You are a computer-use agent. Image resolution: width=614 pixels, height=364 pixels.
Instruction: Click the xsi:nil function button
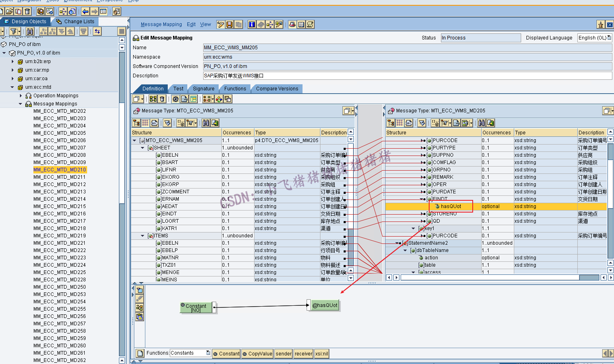click(321, 353)
